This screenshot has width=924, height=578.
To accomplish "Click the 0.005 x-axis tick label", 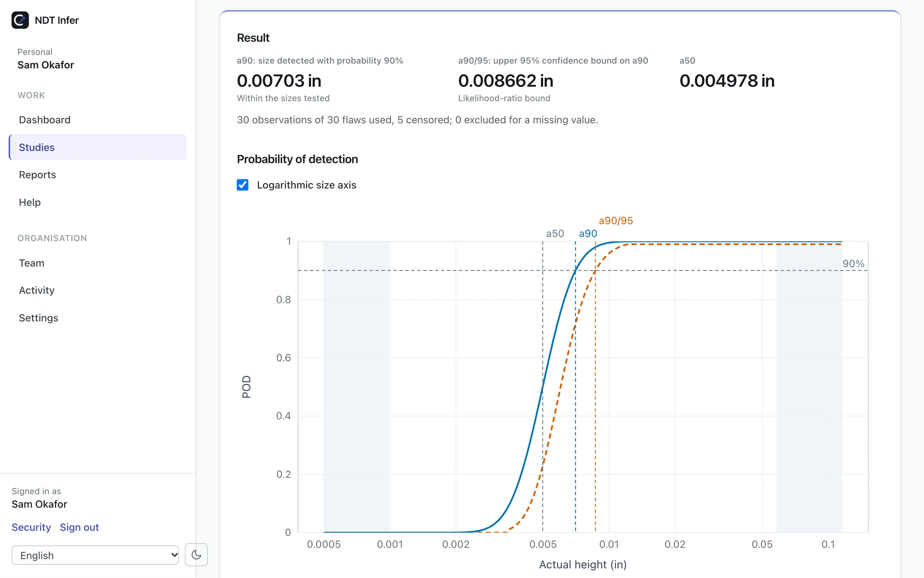I will tap(543, 544).
